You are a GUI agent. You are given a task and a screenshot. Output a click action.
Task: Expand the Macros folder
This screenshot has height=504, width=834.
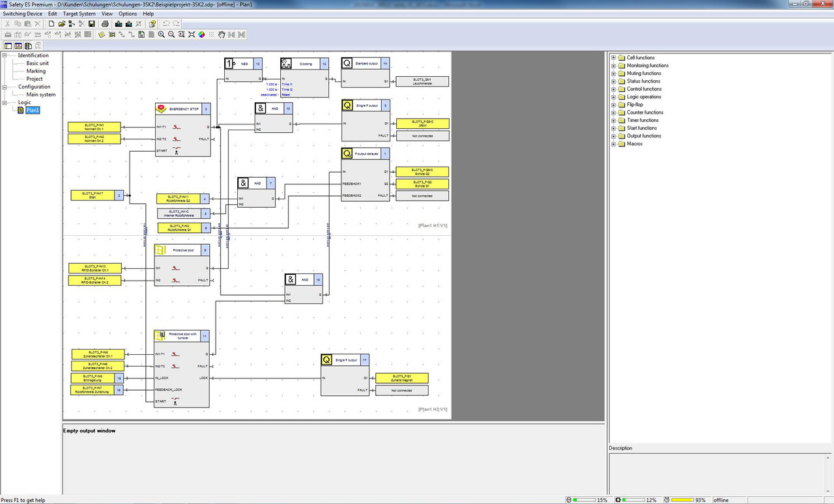tap(613, 144)
